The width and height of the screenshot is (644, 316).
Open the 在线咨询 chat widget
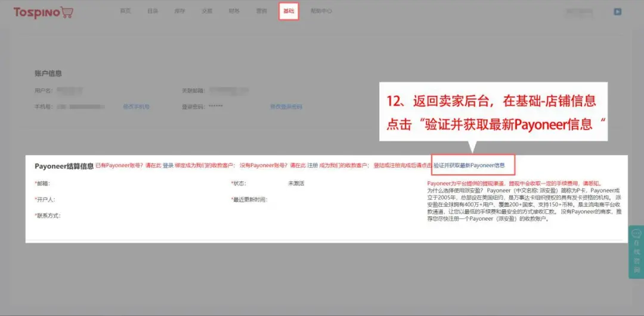tap(636, 252)
